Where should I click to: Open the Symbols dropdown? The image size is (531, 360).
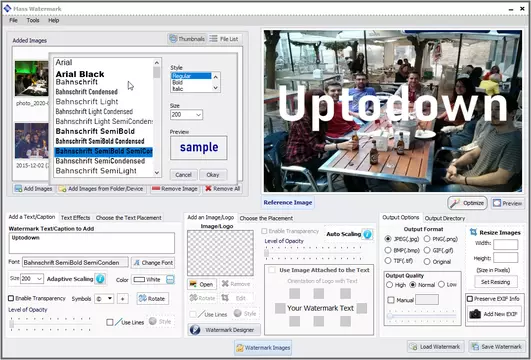[x=104, y=299]
